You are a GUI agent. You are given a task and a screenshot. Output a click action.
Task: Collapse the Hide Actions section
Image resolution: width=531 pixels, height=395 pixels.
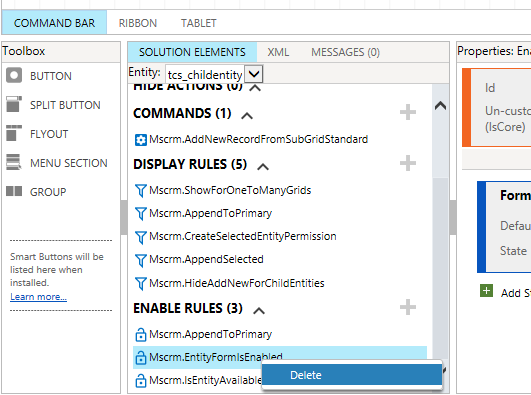(x=255, y=88)
